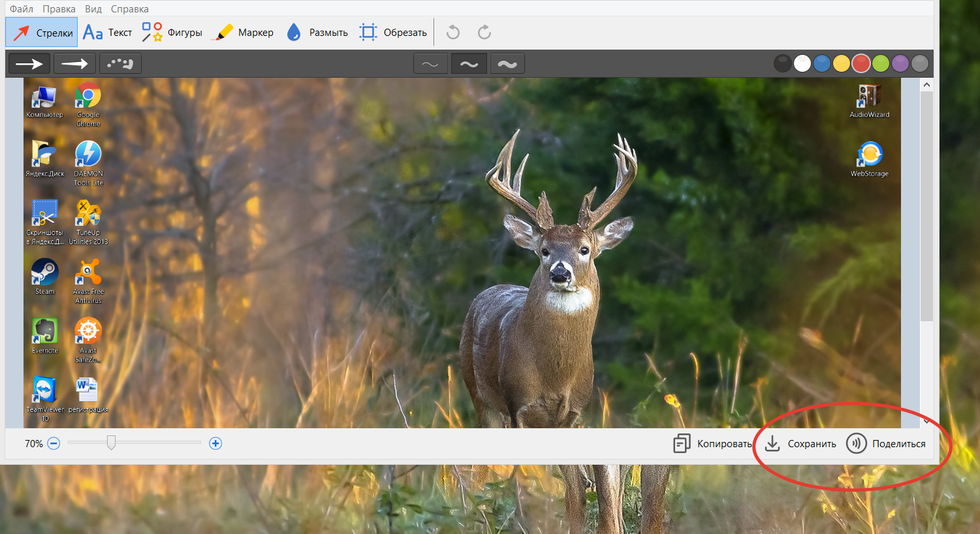
Task: Open the Файл menu
Action: tap(22, 9)
